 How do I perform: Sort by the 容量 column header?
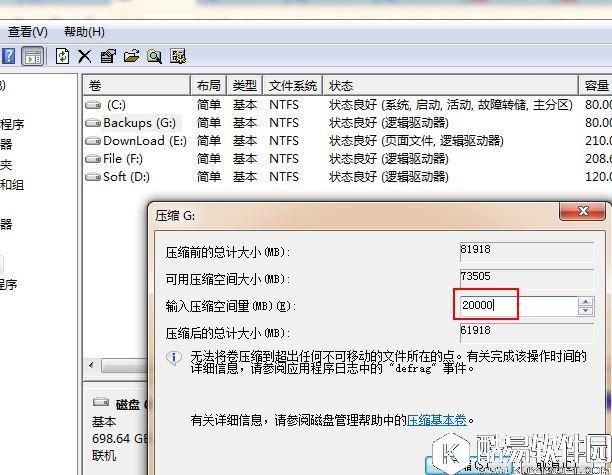[x=595, y=85]
